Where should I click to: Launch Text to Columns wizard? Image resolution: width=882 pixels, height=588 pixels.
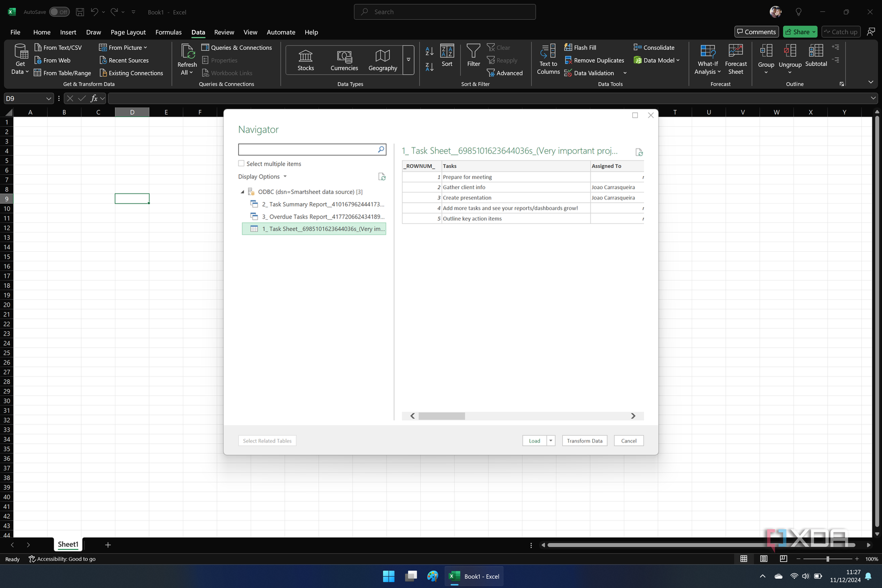(547, 60)
